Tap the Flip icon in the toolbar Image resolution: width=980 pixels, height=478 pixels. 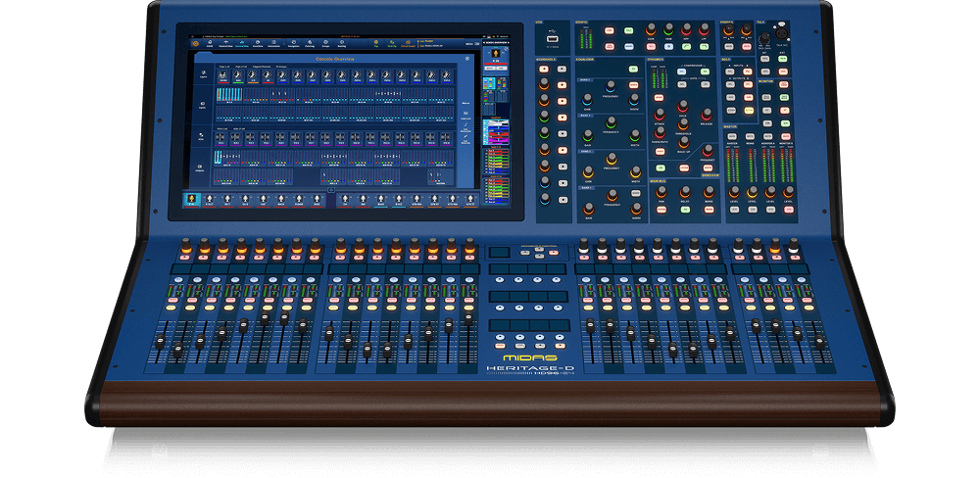375,42
